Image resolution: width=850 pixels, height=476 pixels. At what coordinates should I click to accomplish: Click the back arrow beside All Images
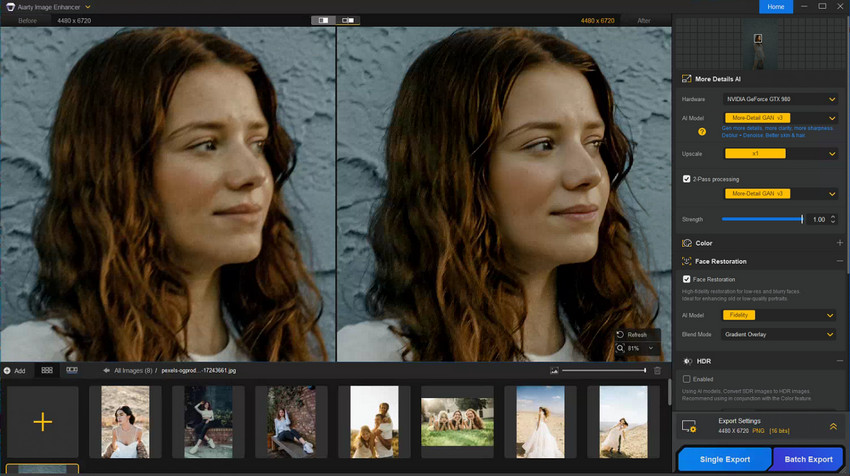[106, 371]
